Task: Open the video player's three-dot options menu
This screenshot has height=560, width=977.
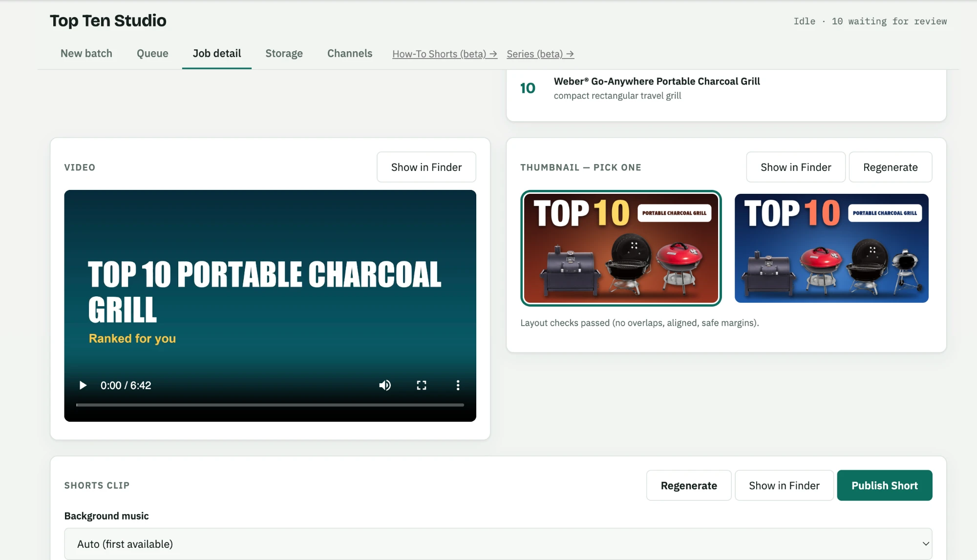Action: click(458, 385)
